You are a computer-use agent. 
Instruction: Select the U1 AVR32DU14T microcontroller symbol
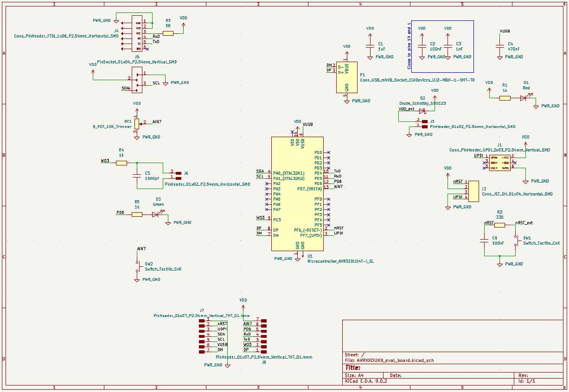click(297, 195)
